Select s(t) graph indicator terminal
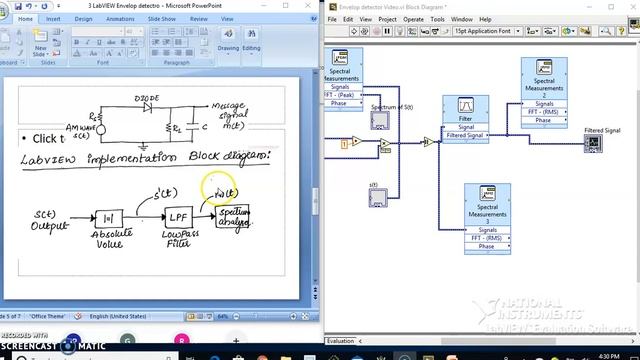 coord(378,198)
